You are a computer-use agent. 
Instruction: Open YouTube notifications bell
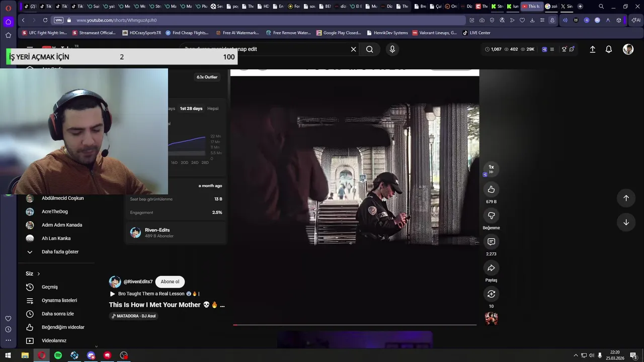point(609,49)
